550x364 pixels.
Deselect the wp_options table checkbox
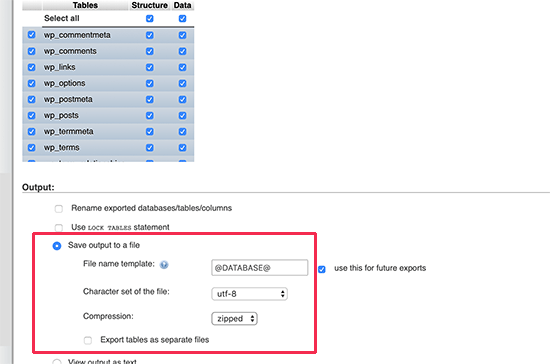(32, 83)
